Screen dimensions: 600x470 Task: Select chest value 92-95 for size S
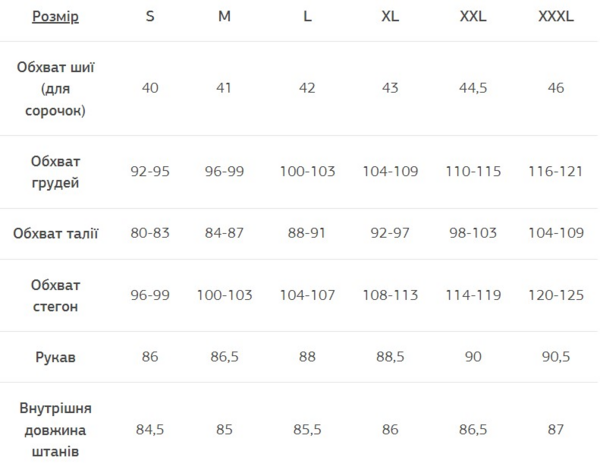click(150, 171)
